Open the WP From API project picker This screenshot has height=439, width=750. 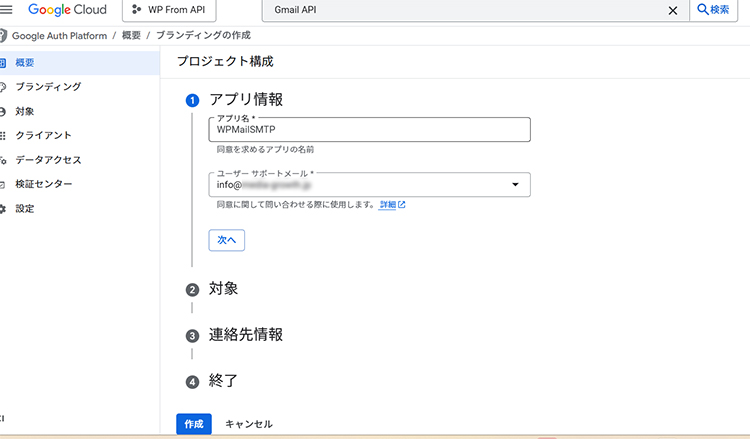tap(169, 10)
